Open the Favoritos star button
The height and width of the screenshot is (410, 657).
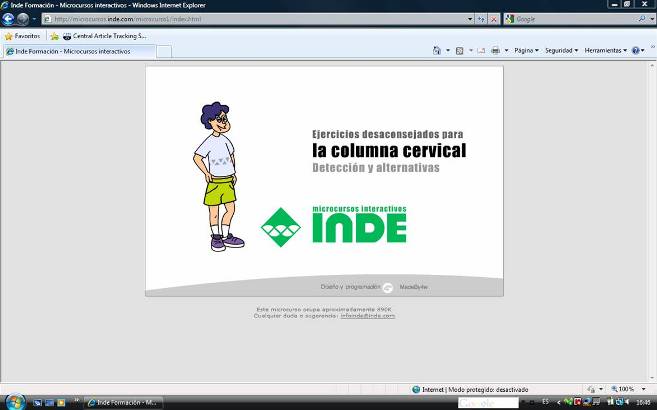22,36
